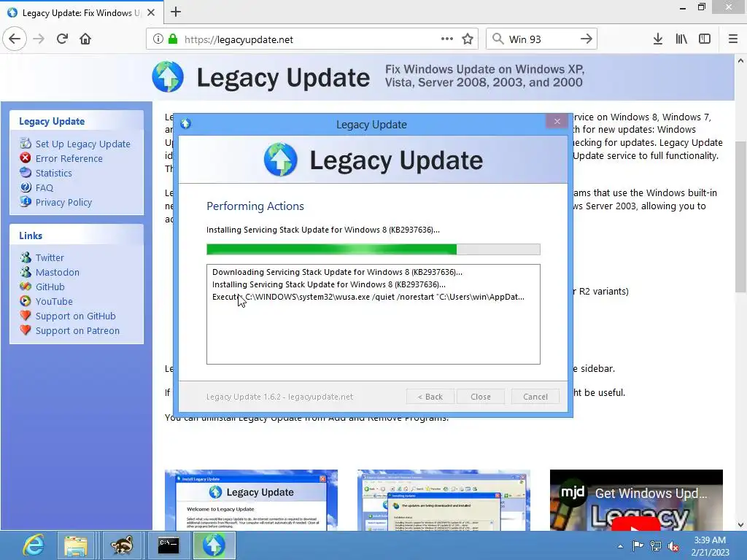This screenshot has width=747, height=560.
Task: Close the Legacy Update browser tab
Action: (x=151, y=12)
